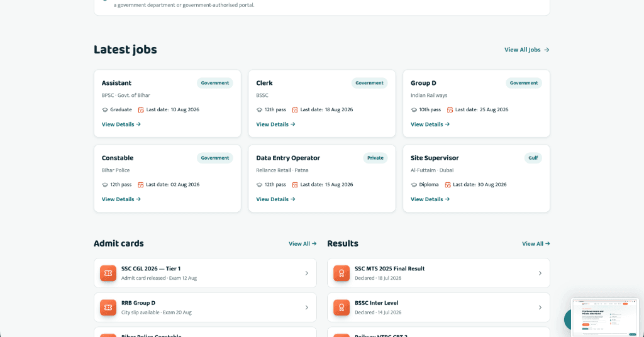View Details for Data Entry Operator
The width and height of the screenshot is (644, 337).
coord(275,199)
